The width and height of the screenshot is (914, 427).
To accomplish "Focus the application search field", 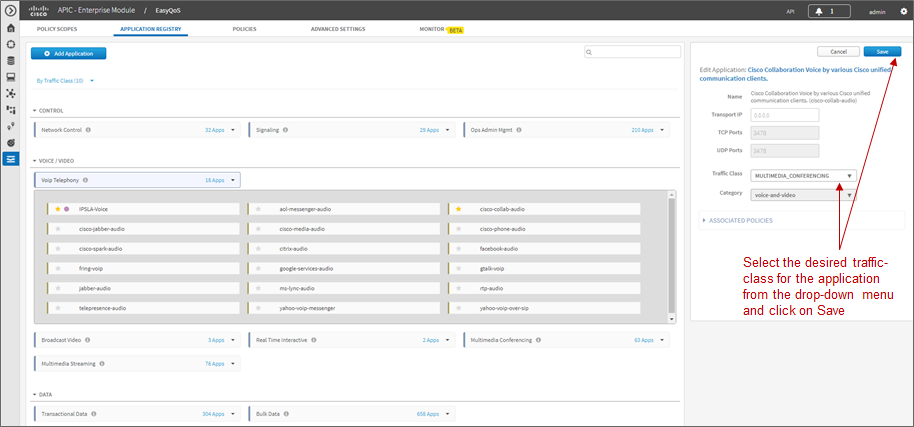I will [x=632, y=52].
